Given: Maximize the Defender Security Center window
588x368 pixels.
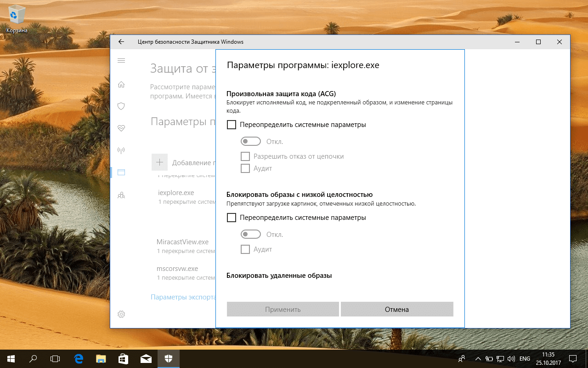Looking at the screenshot, I should pyautogui.click(x=538, y=42).
